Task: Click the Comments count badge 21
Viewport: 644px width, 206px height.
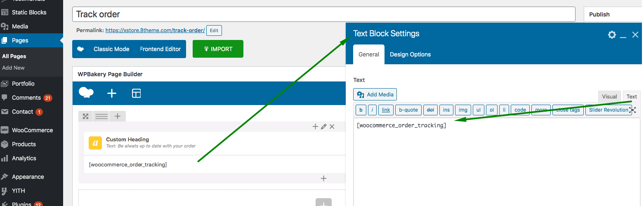Action: coord(48,98)
